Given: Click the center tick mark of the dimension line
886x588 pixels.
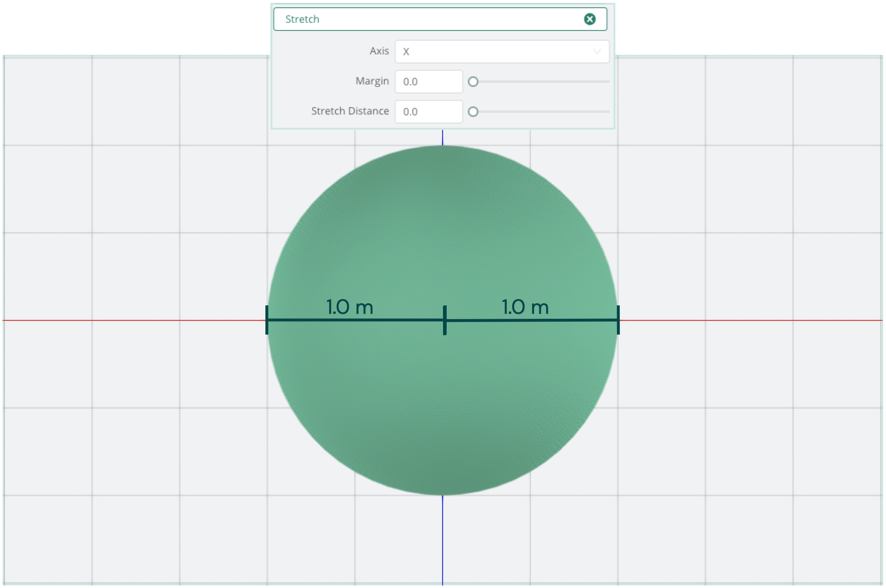Looking at the screenshot, I should [x=445, y=320].
